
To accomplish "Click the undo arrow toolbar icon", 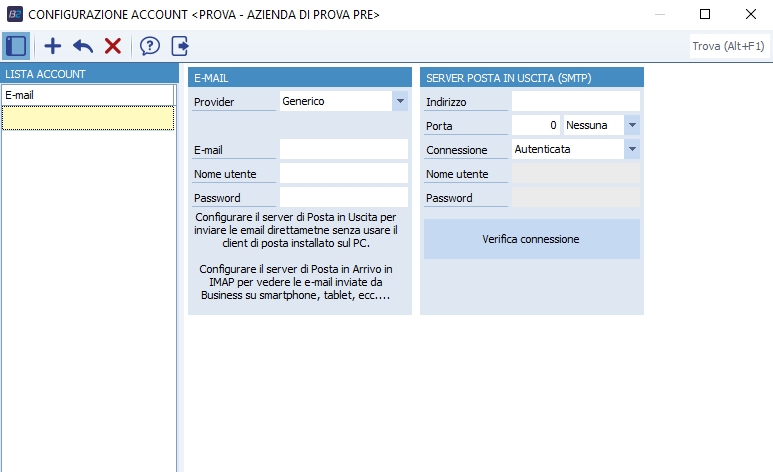I will click(x=83, y=46).
